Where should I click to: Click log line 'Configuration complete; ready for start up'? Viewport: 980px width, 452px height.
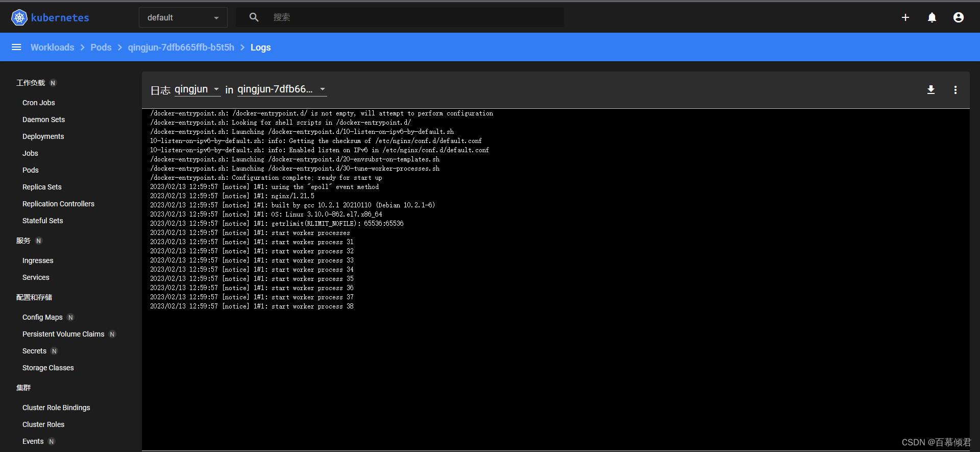tap(266, 178)
